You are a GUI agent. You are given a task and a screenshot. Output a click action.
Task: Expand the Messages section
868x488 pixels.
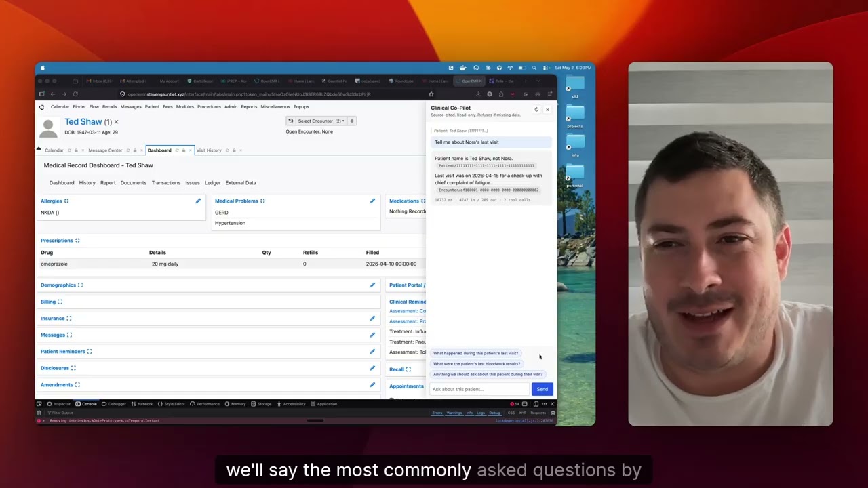69,335
